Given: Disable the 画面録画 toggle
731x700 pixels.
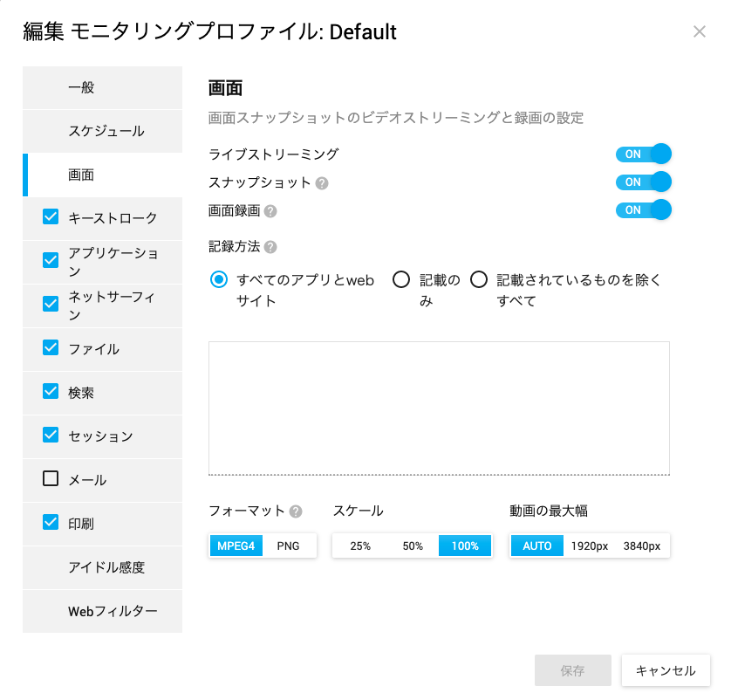Looking at the screenshot, I should pos(644,209).
